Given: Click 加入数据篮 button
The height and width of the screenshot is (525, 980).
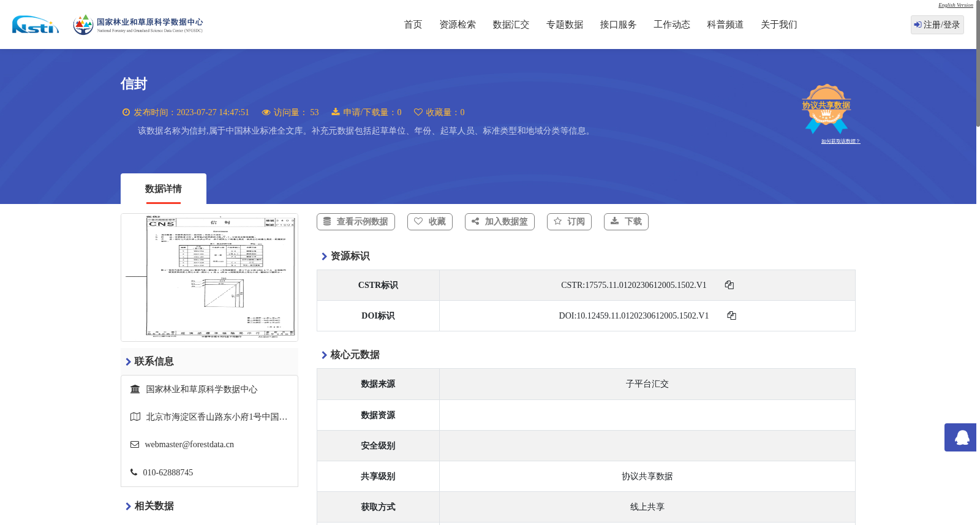Looking at the screenshot, I should point(500,222).
